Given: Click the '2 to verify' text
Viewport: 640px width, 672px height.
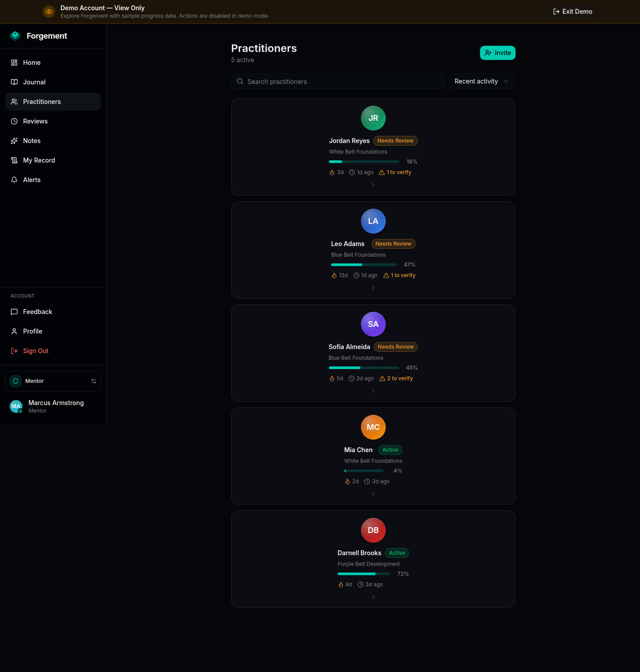Looking at the screenshot, I should click(400, 378).
